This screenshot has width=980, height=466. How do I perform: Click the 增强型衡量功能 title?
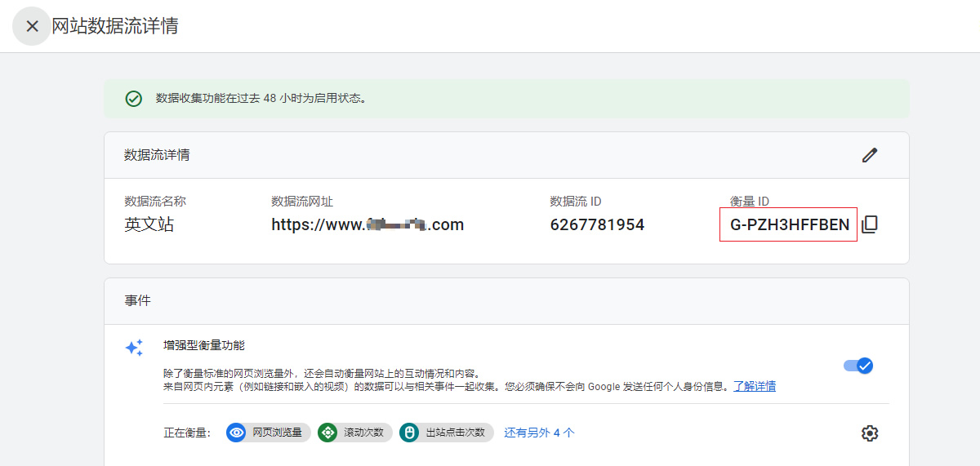pos(204,345)
